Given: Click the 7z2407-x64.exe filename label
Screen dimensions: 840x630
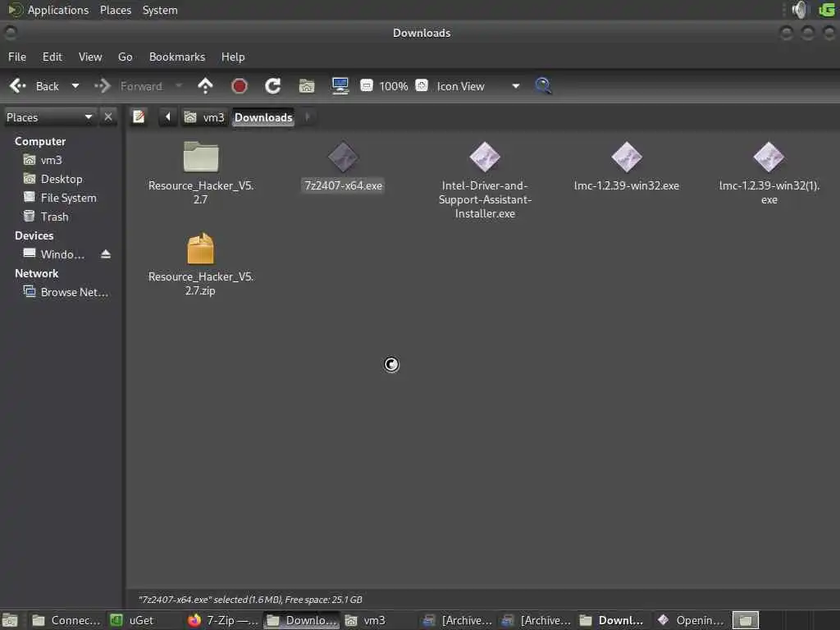Looking at the screenshot, I should (x=343, y=186).
